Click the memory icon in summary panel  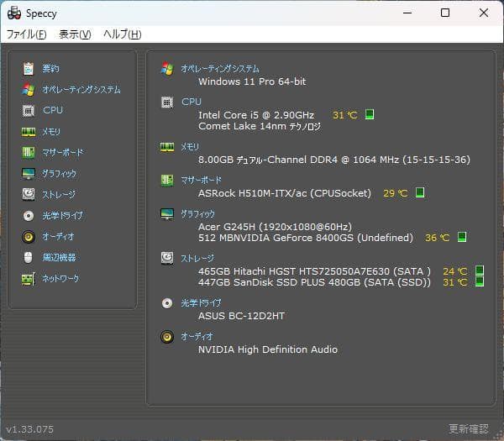(x=167, y=147)
